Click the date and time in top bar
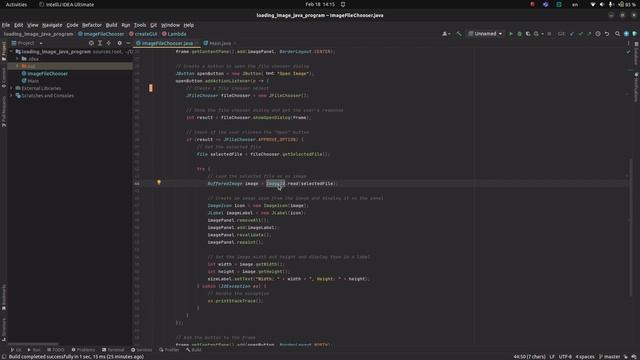 (x=320, y=4)
